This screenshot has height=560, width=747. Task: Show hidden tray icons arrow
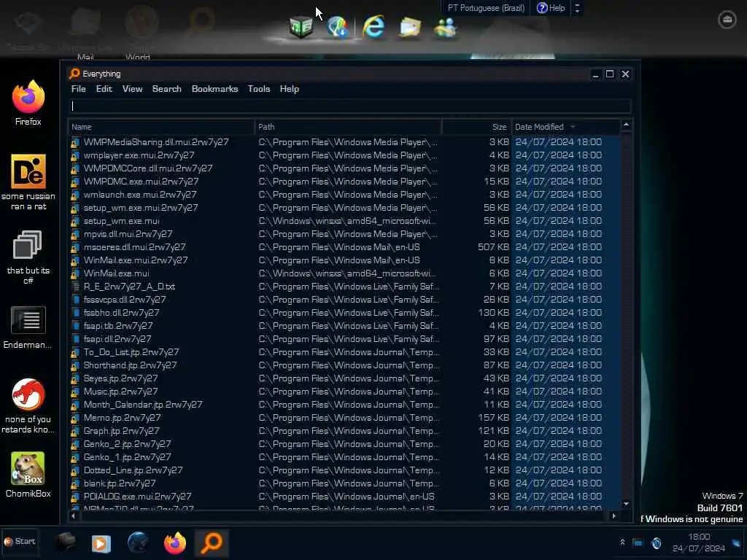point(622,542)
